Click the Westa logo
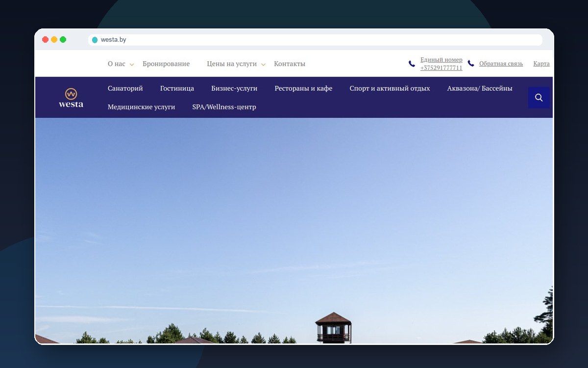 point(71,98)
